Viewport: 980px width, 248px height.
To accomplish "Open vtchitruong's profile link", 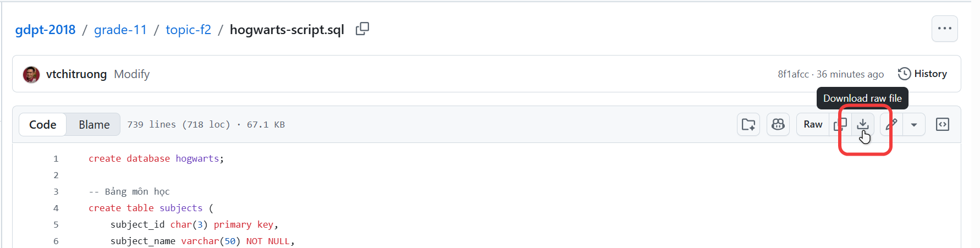I will tap(76, 74).
